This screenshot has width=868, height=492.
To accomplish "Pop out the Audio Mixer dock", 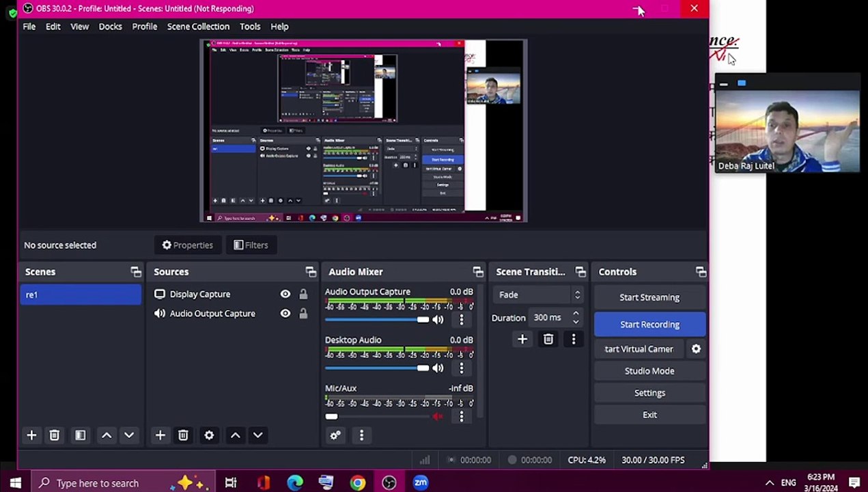I will (478, 272).
